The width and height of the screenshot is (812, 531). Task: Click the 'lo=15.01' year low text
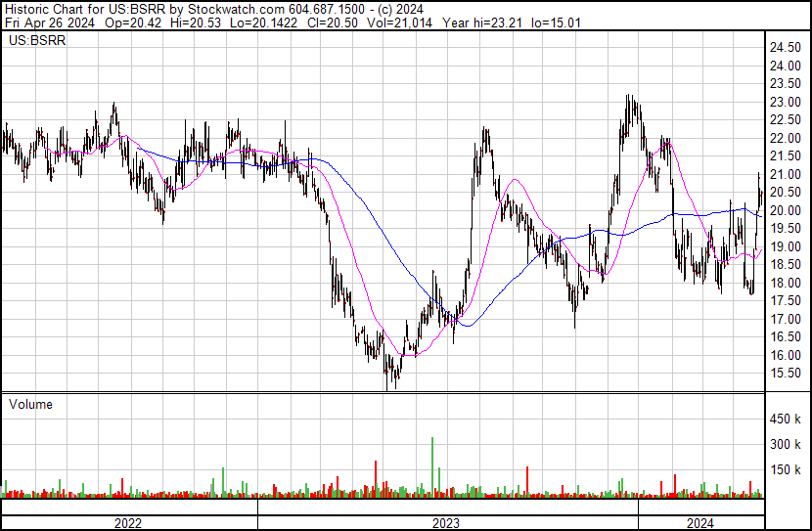pyautogui.click(x=557, y=22)
